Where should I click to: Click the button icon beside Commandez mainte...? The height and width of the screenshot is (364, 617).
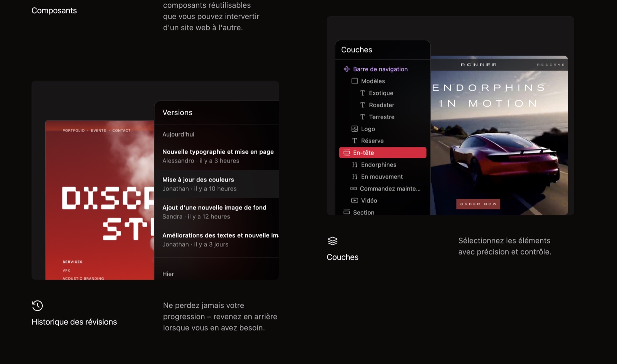click(x=353, y=188)
